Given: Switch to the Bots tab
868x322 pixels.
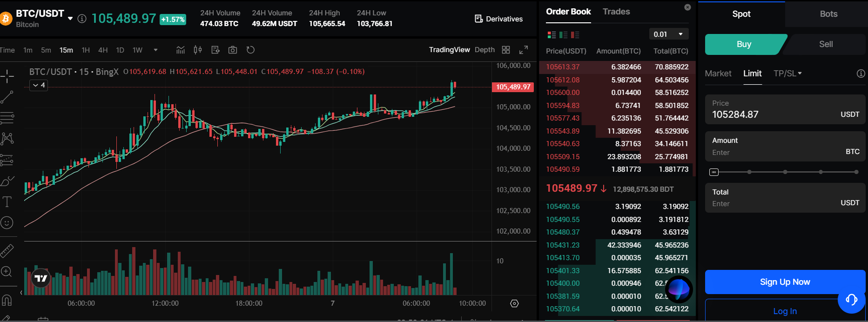Looking at the screenshot, I should tap(828, 14).
